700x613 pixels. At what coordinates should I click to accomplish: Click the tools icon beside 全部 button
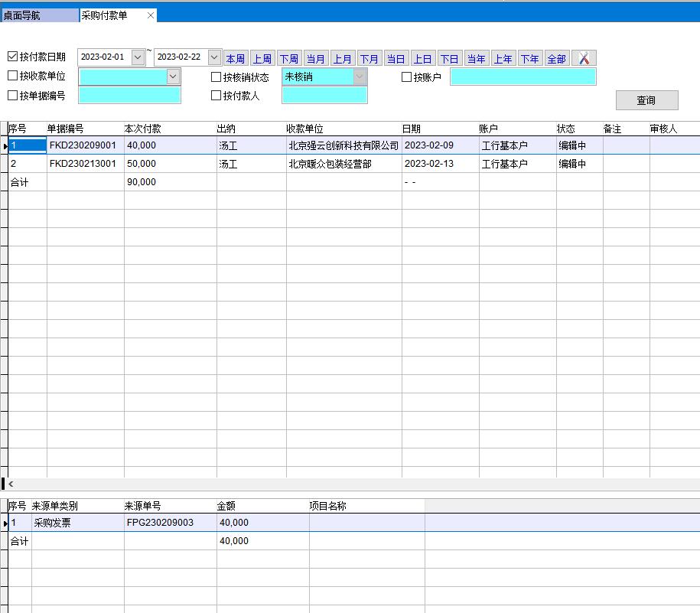tap(584, 58)
